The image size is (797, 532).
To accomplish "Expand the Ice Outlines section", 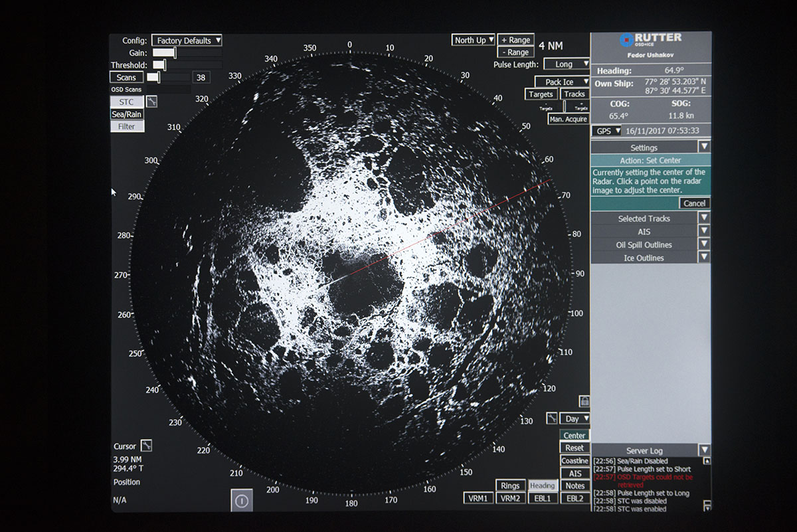I will (704, 258).
